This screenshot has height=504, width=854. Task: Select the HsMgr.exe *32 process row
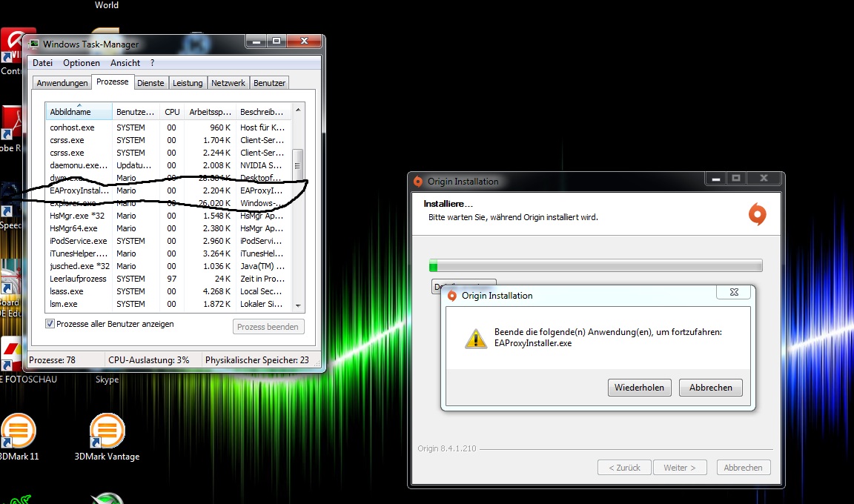coord(169,216)
